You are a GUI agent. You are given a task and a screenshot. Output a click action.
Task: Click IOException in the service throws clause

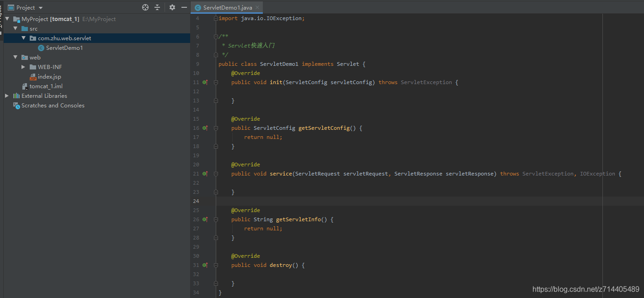click(x=597, y=174)
